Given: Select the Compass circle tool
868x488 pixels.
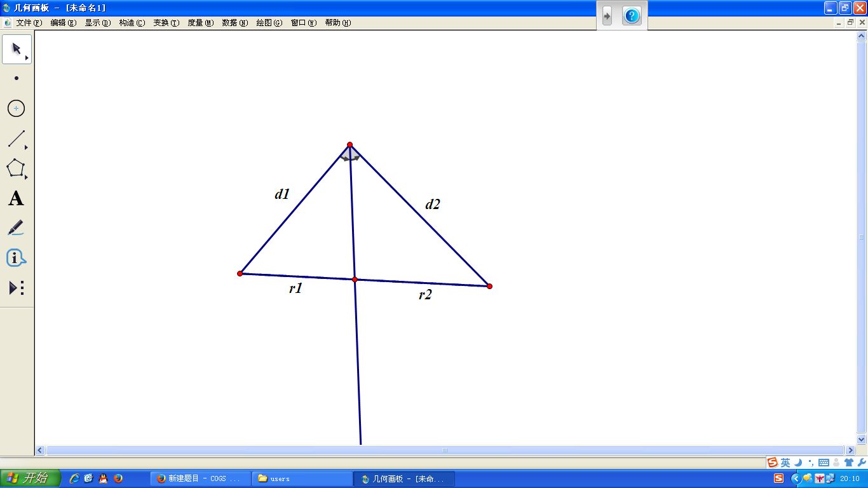Looking at the screenshot, I should (16, 109).
